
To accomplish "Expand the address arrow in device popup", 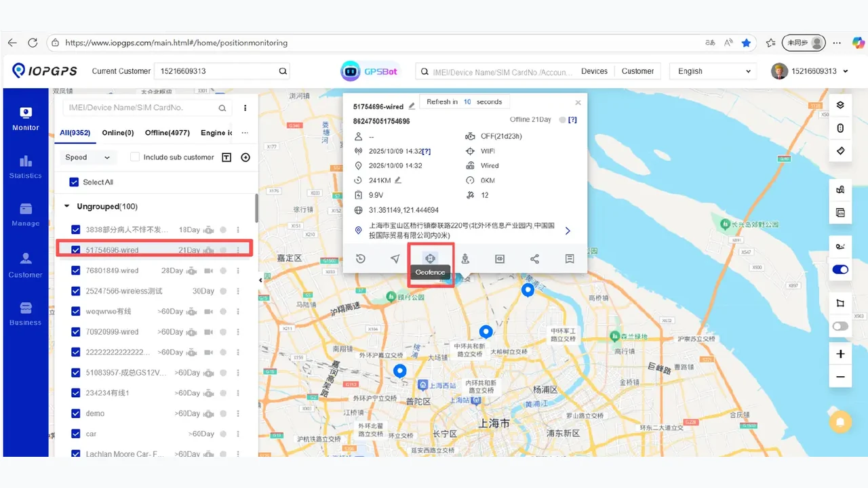I will (x=568, y=231).
